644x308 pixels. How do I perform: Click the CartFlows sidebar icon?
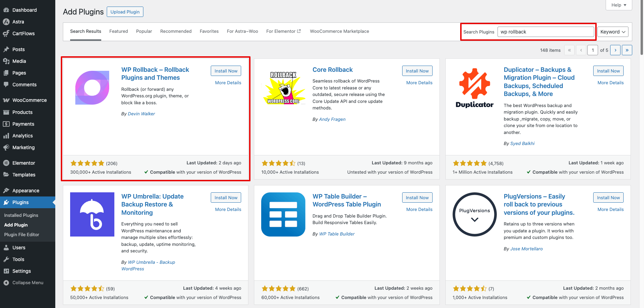click(x=6, y=33)
